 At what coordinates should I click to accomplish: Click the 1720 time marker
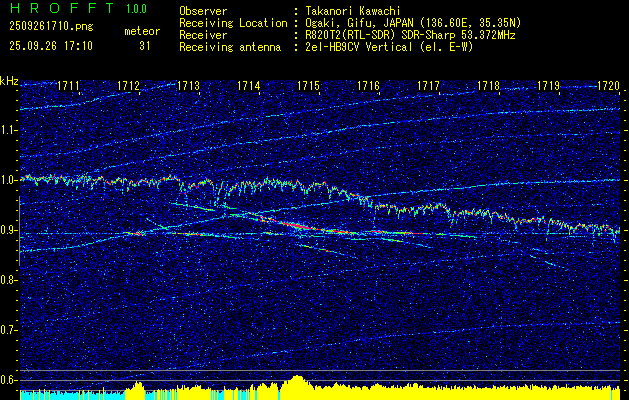click(607, 87)
